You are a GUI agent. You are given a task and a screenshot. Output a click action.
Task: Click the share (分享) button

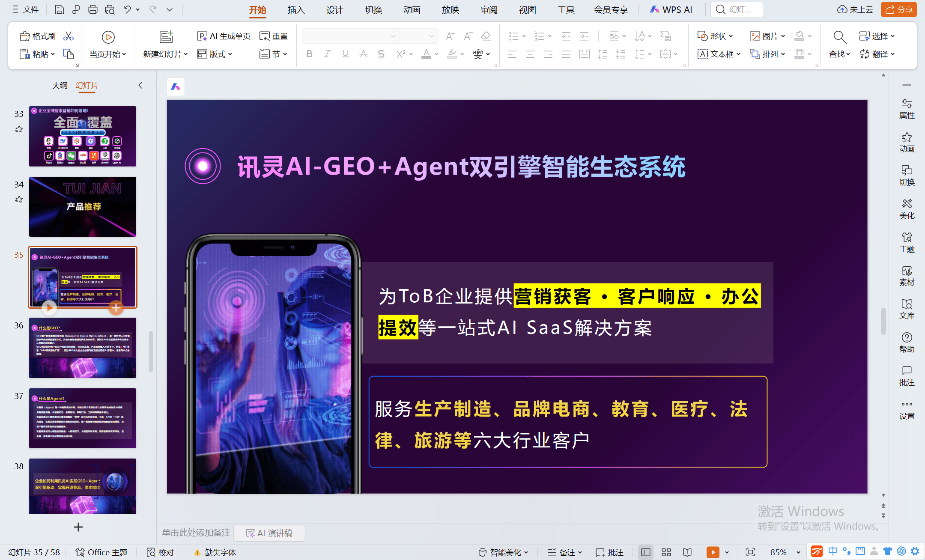[898, 9]
